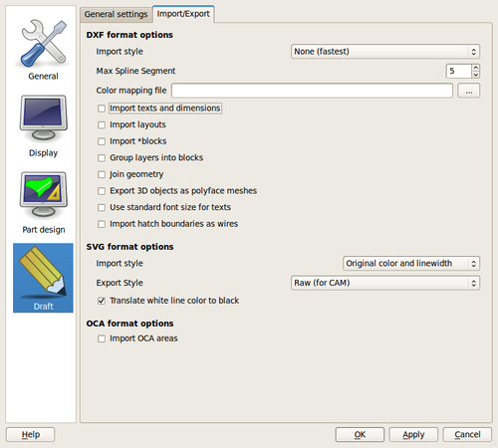Select the Import/Export tab

tap(183, 14)
